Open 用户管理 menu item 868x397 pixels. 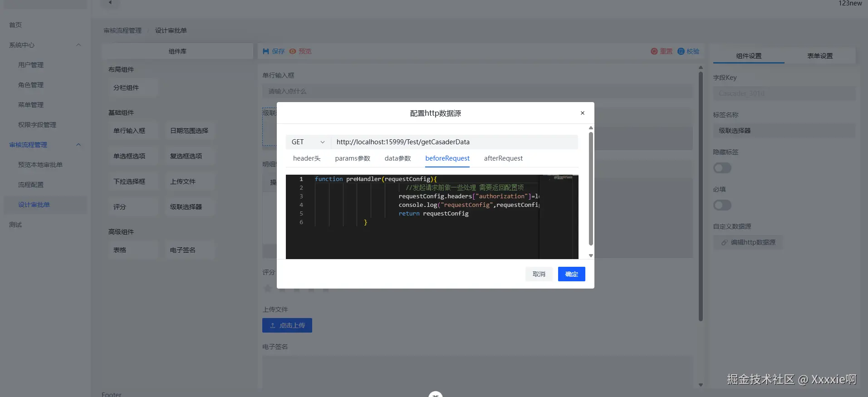pyautogui.click(x=31, y=65)
